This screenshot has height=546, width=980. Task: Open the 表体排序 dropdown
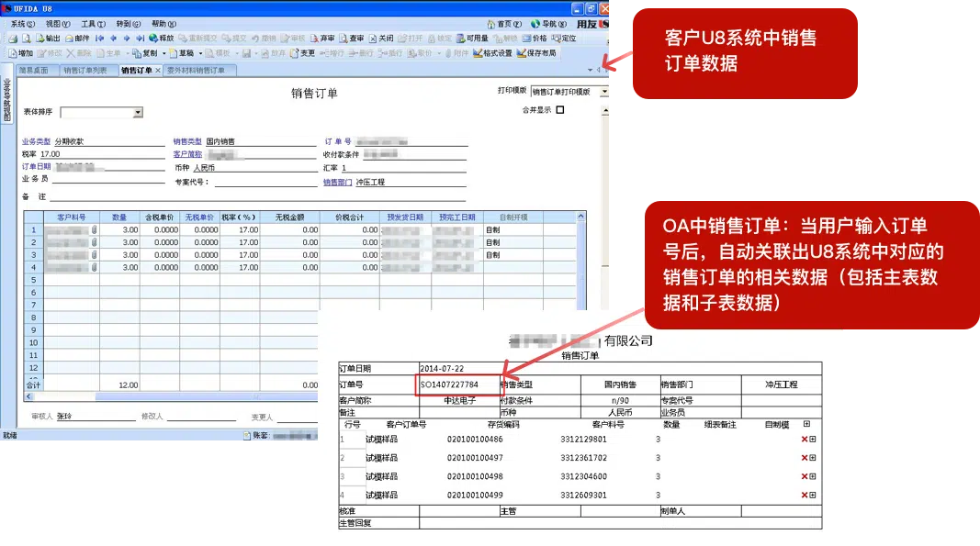pyautogui.click(x=138, y=113)
